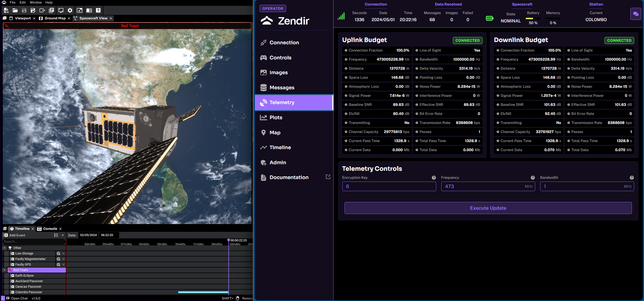The width and height of the screenshot is (644, 301).
Task: Click the open folder toolbar icon
Action: pos(15,10)
